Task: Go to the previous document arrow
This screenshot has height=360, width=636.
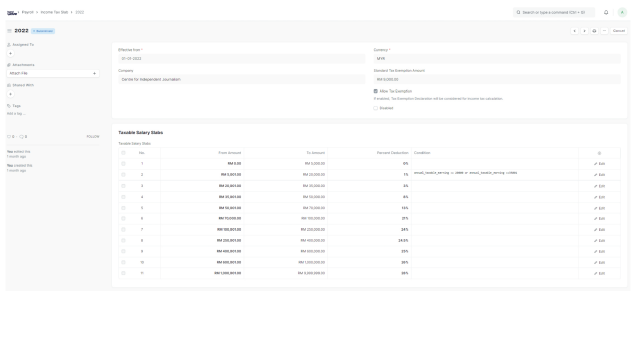Action: pyautogui.click(x=574, y=31)
